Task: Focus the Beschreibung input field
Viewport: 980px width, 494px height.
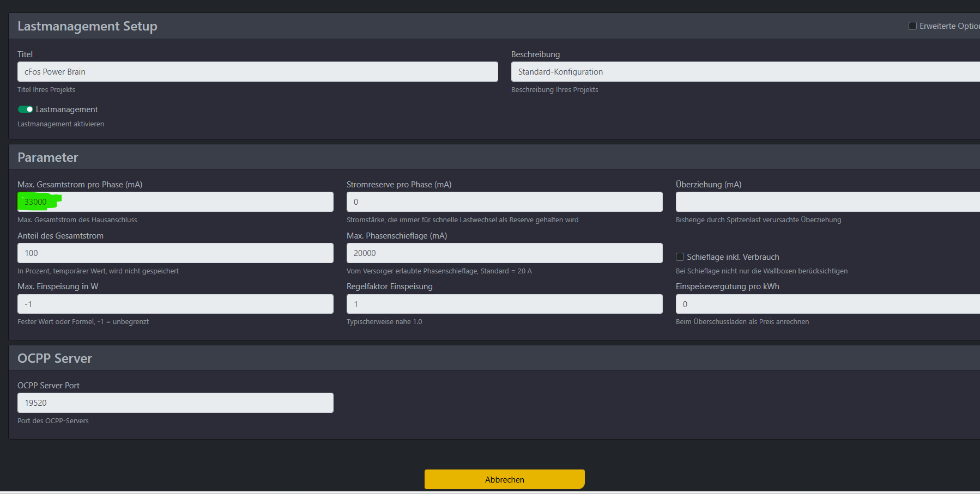Action: (x=745, y=72)
